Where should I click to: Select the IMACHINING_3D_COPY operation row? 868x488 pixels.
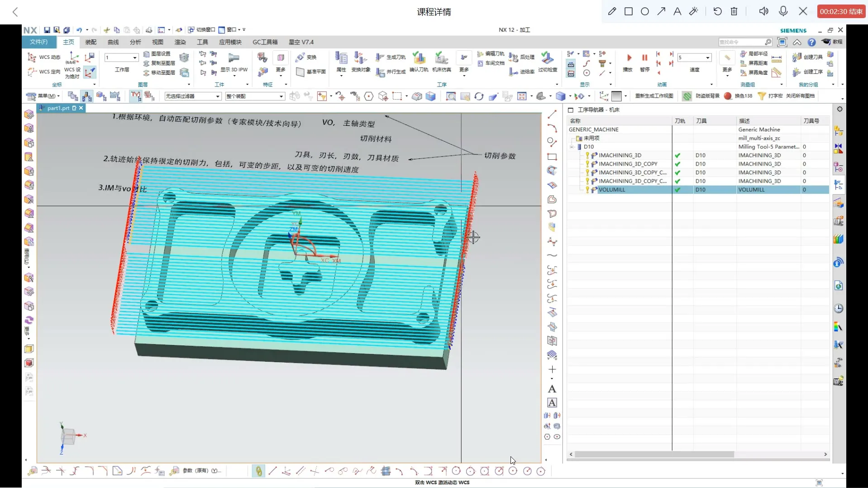628,164
